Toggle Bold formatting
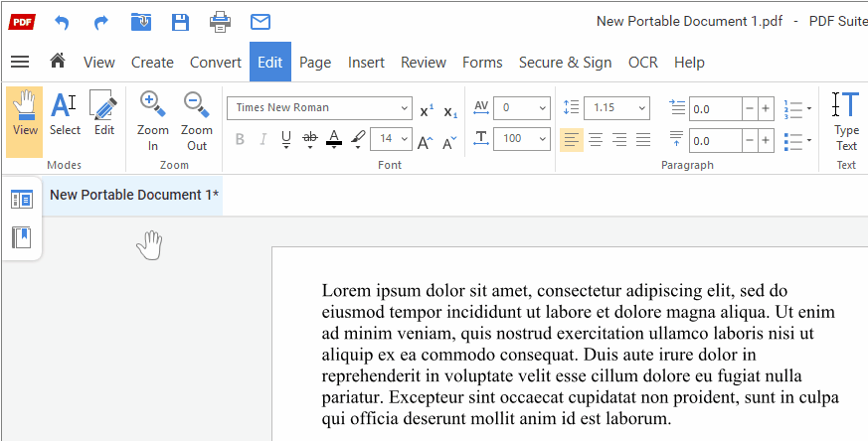 pyautogui.click(x=240, y=139)
